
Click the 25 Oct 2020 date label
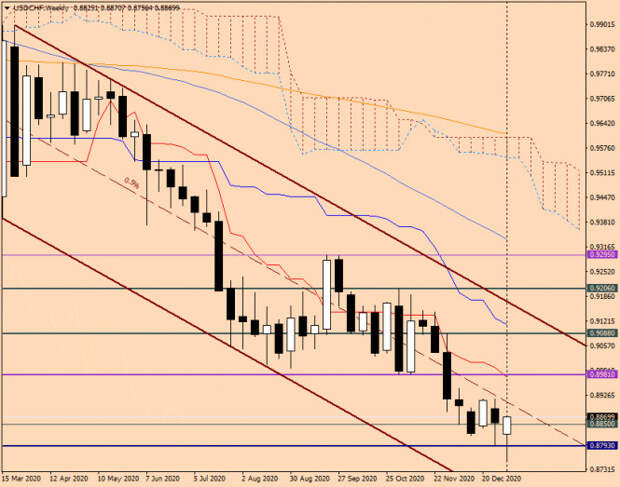pos(405,478)
